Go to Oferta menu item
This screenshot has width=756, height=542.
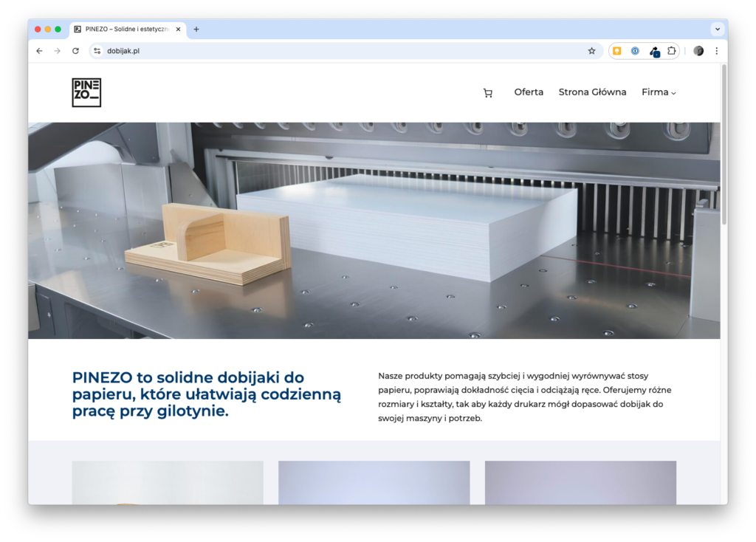click(529, 92)
